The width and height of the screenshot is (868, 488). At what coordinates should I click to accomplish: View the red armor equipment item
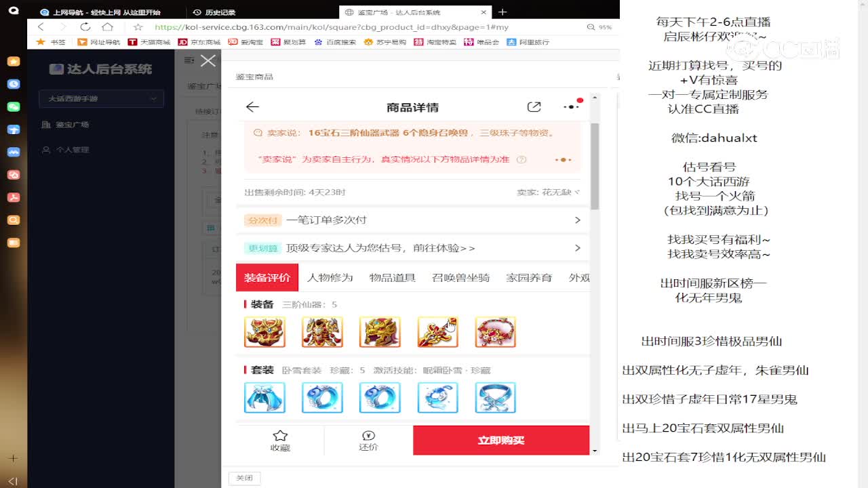coord(322,332)
